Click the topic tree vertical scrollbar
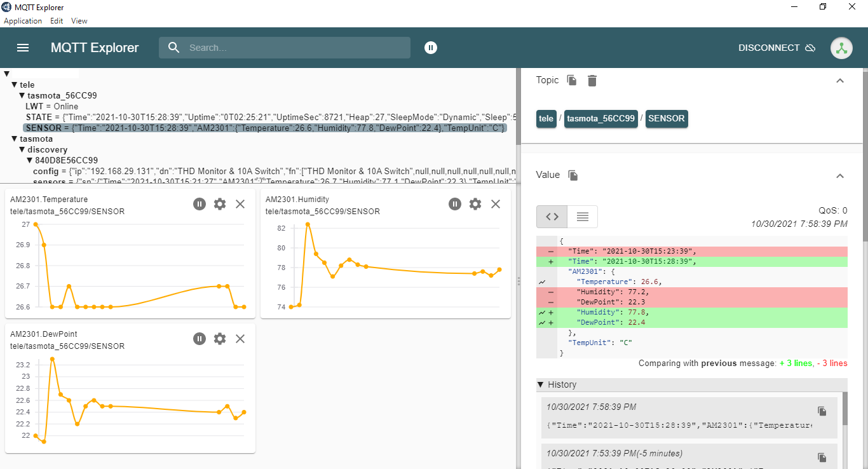868x469 pixels. coord(518,106)
